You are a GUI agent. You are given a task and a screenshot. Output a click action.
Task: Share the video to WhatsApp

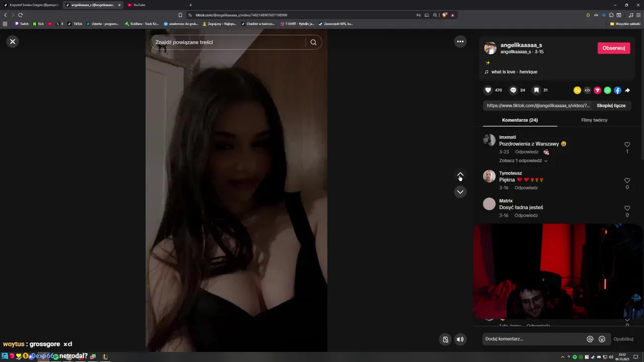607,90
